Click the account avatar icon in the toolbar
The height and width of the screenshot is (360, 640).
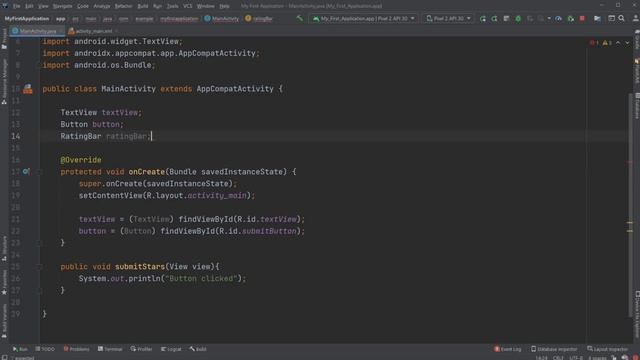tap(636, 18)
